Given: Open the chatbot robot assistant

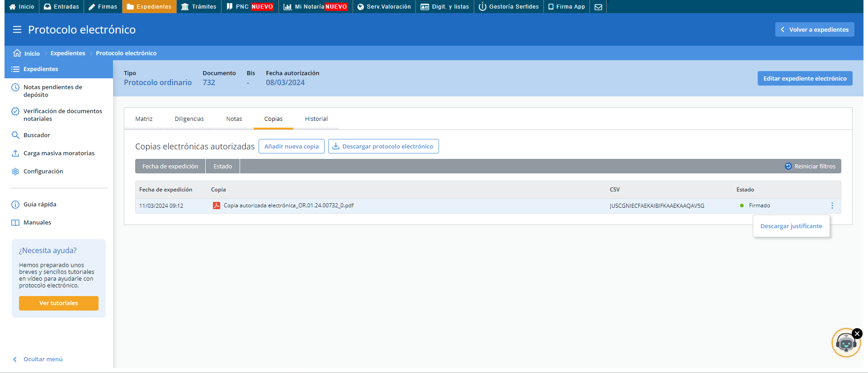Looking at the screenshot, I should (x=845, y=344).
